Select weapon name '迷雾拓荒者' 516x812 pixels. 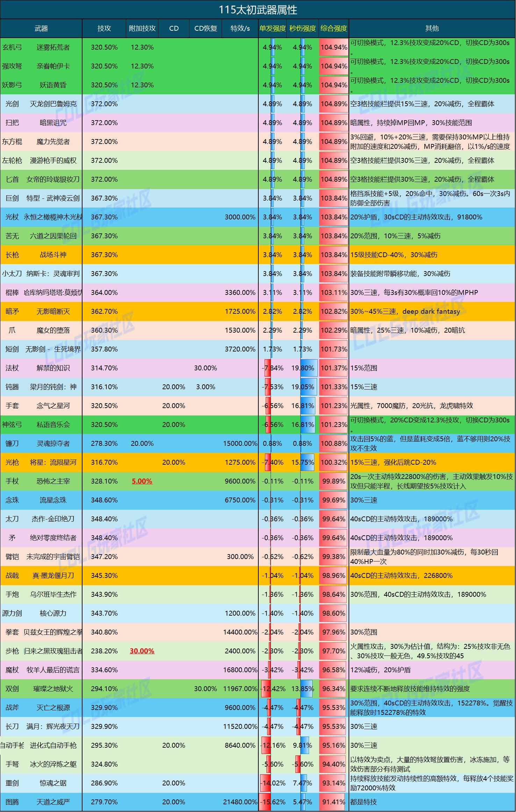53,47
